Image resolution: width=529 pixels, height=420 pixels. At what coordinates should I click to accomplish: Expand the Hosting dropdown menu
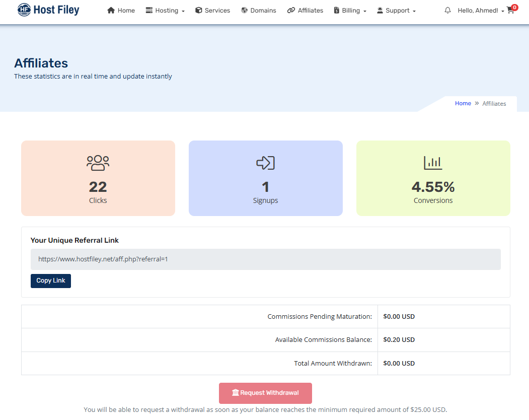tap(166, 11)
